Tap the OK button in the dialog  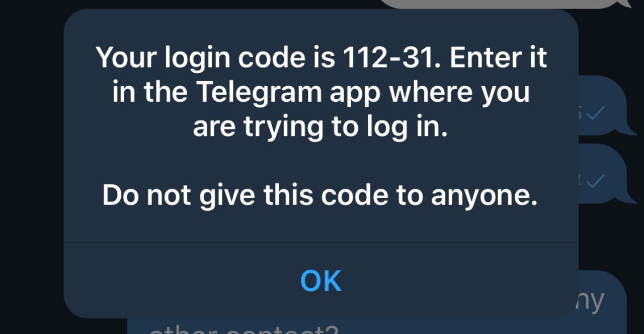[321, 281]
